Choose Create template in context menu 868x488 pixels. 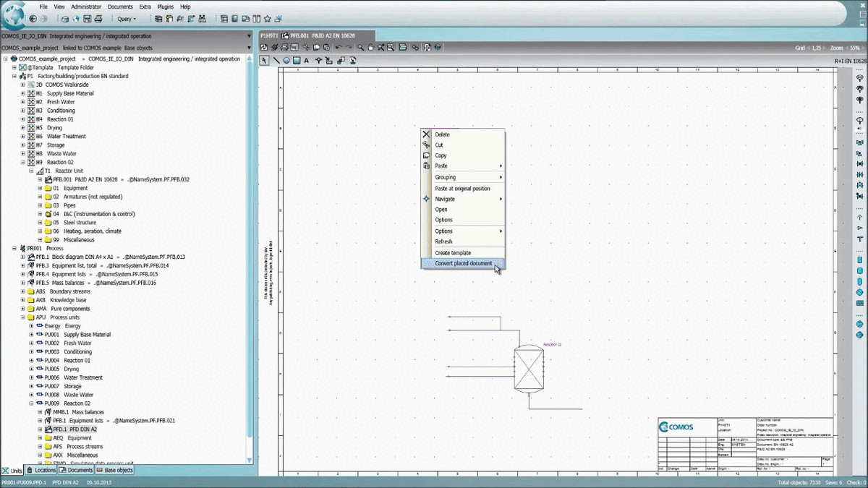click(463, 253)
